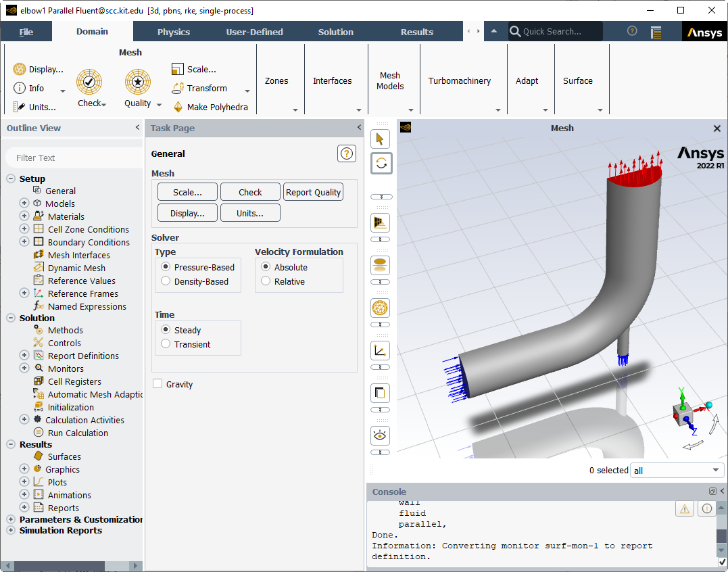Select Pressure-Based solver type
The height and width of the screenshot is (572, 728).
(x=166, y=267)
